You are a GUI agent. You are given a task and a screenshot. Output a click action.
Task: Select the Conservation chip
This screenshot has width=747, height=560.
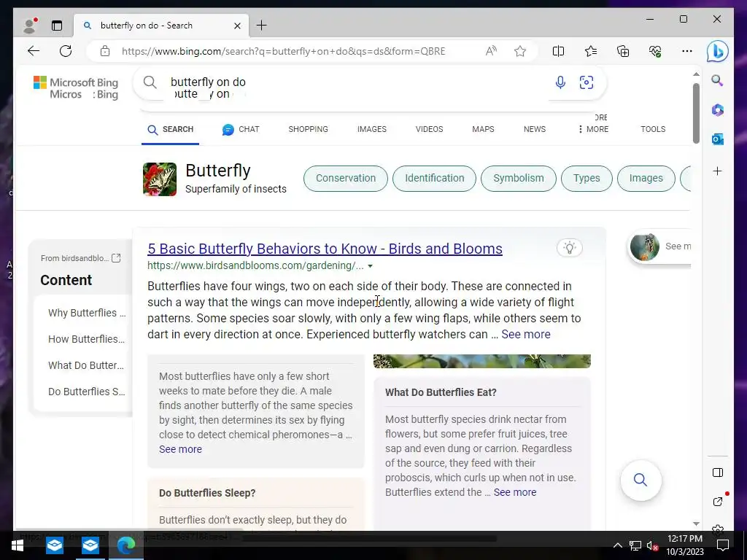[x=346, y=179]
